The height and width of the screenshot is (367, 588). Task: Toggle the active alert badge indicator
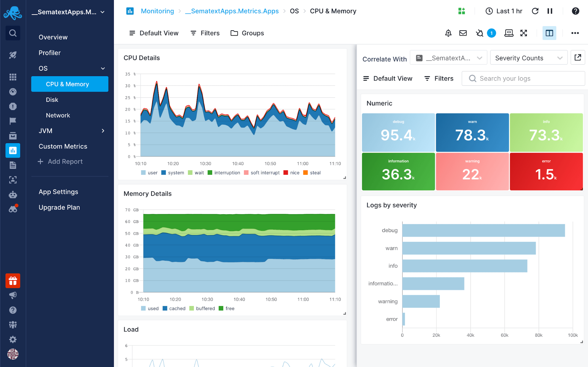coord(492,33)
